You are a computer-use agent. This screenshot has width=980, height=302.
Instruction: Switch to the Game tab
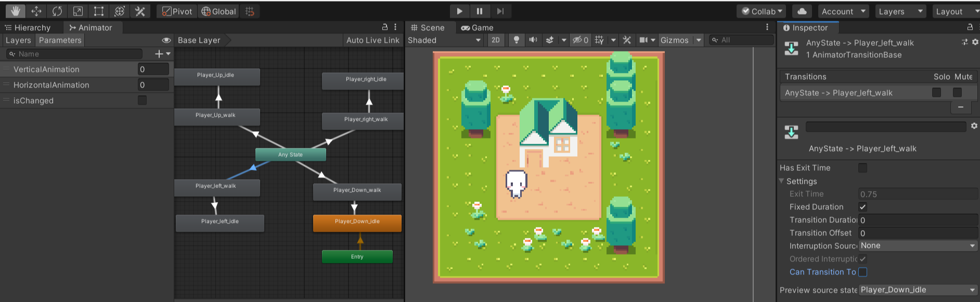pyautogui.click(x=477, y=28)
